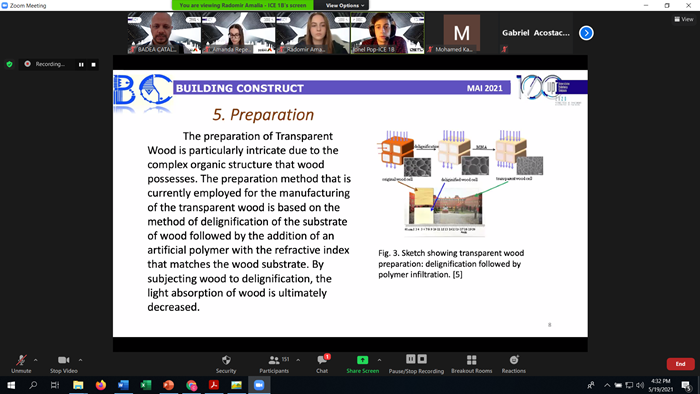The height and width of the screenshot is (394, 700).
Task: Switch layout using the View button
Action: point(683,19)
